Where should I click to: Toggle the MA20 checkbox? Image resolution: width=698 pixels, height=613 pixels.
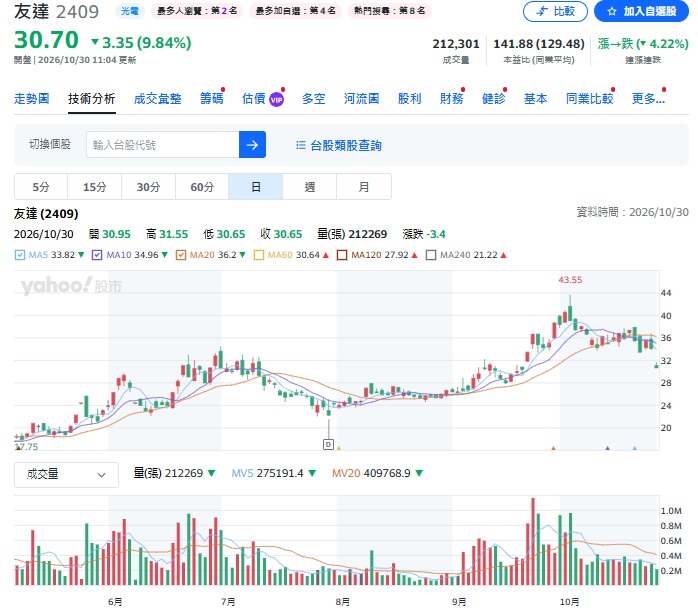(x=180, y=255)
